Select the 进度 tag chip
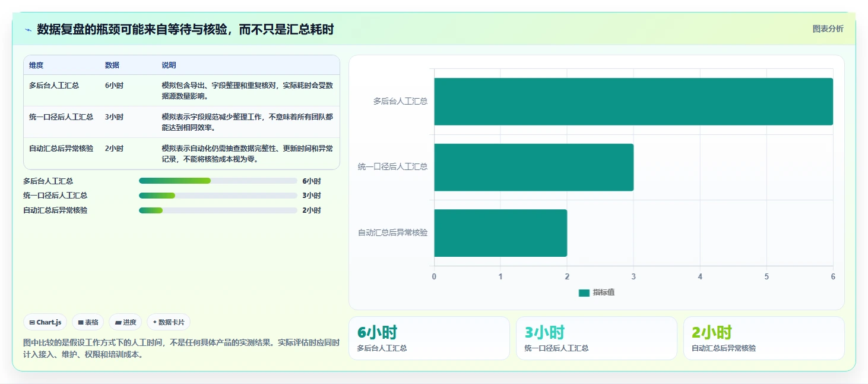 tap(125, 322)
